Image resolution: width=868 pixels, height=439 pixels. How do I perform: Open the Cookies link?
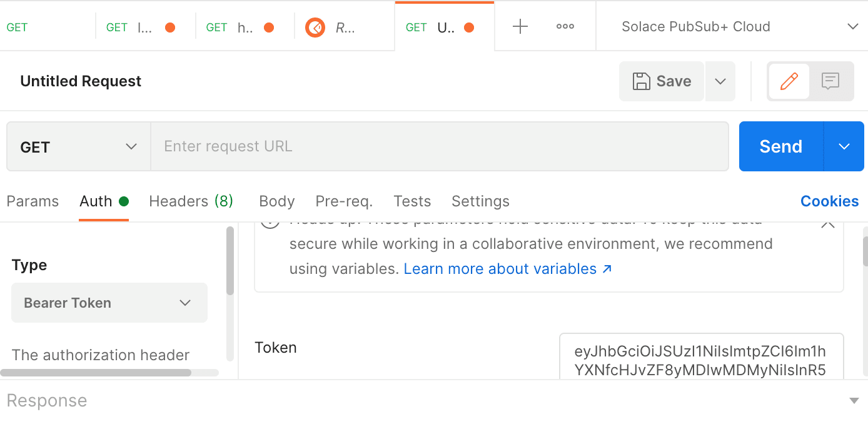pos(829,201)
